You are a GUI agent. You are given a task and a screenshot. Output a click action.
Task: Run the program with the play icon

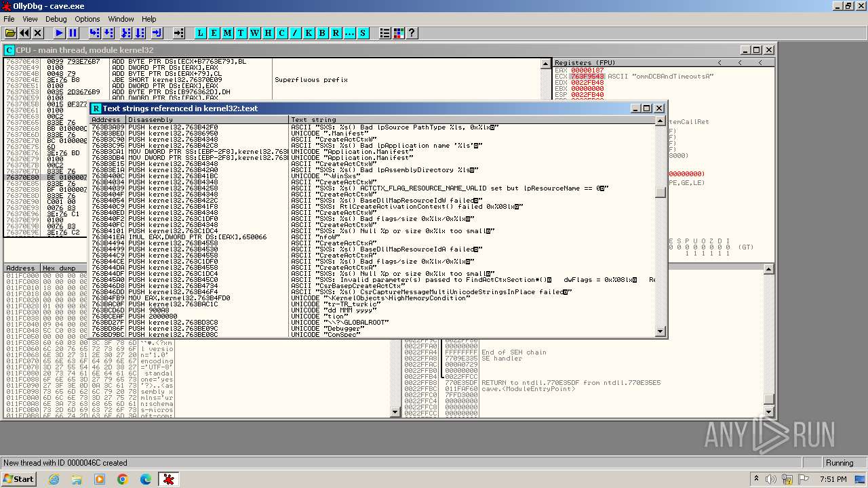point(60,33)
